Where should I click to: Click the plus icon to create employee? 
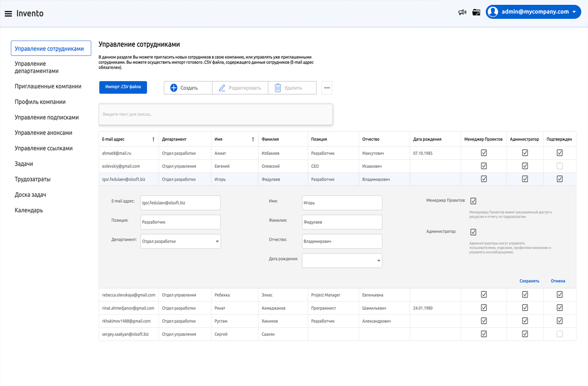pyautogui.click(x=174, y=88)
